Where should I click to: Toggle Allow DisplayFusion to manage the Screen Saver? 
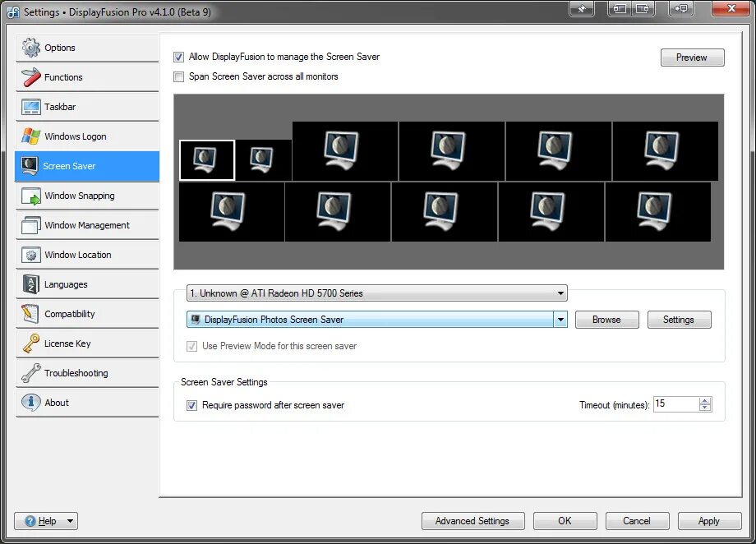coord(178,57)
